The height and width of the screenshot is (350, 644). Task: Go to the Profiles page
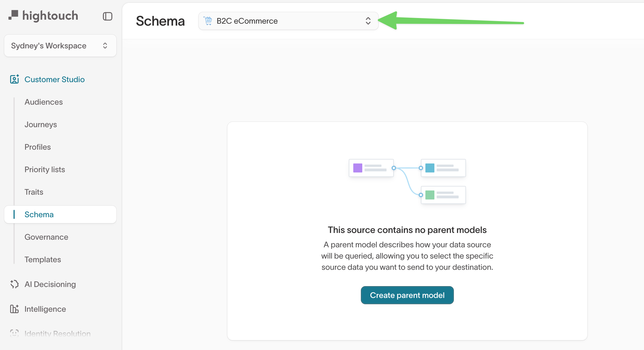pos(37,147)
